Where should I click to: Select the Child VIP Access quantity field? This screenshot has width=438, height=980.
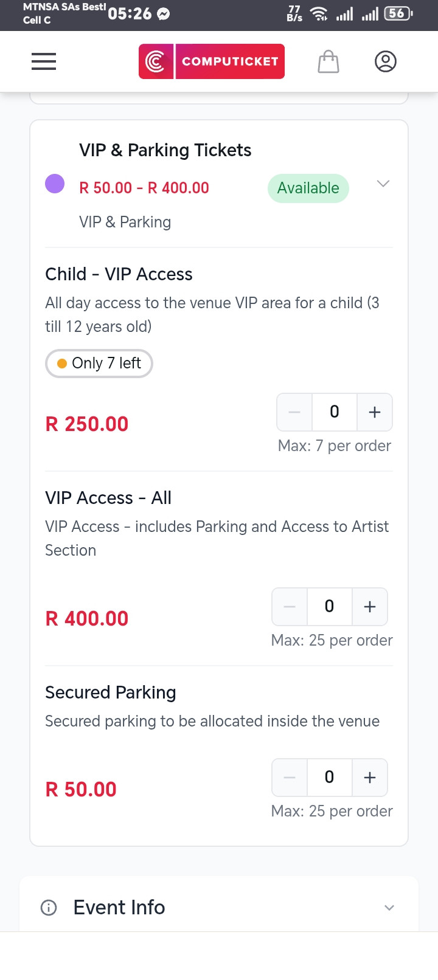334,412
